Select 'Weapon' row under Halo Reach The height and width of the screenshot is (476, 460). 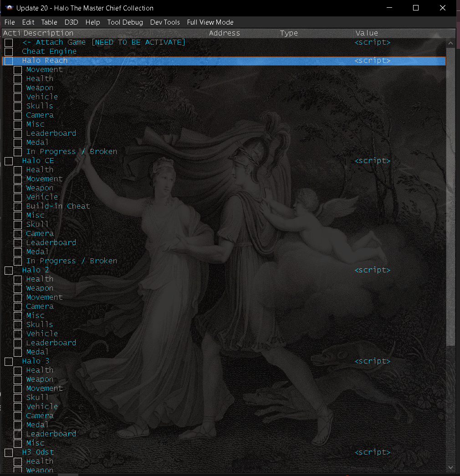click(x=40, y=88)
